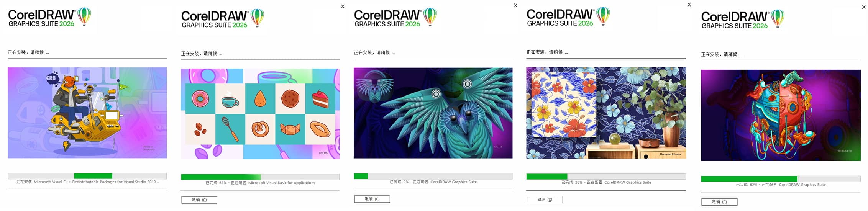The width and height of the screenshot is (868, 211).
Task: Close the installer window with food icons
Action: (x=343, y=7)
